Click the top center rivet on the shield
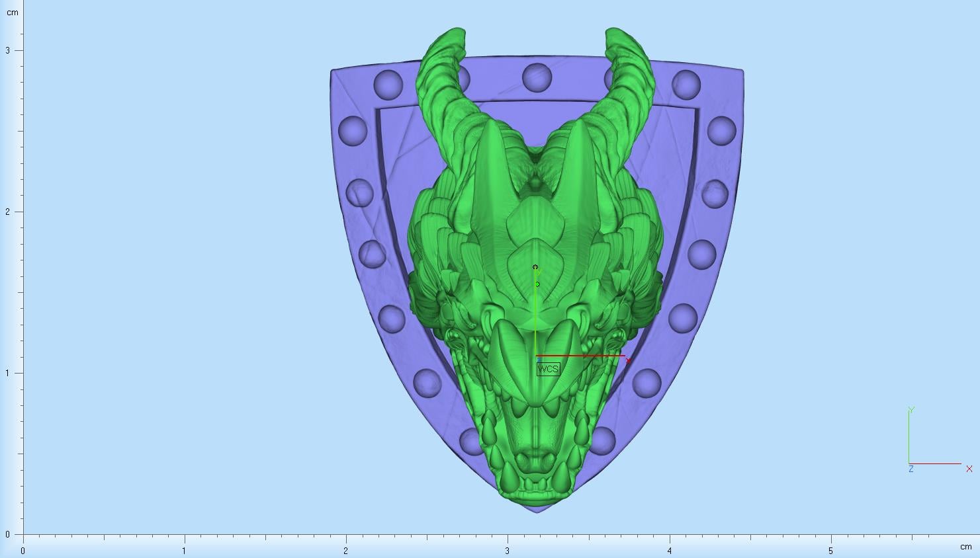The image size is (980, 558). [x=537, y=77]
